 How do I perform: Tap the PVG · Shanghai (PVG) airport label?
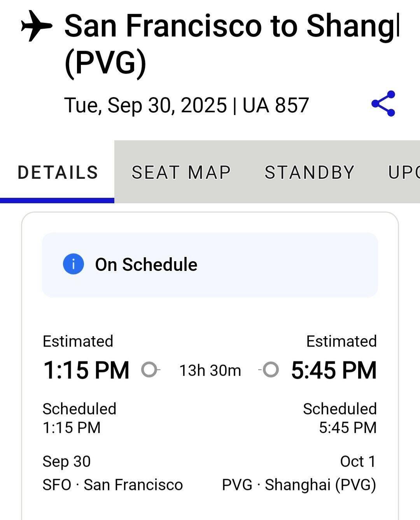[299, 485]
